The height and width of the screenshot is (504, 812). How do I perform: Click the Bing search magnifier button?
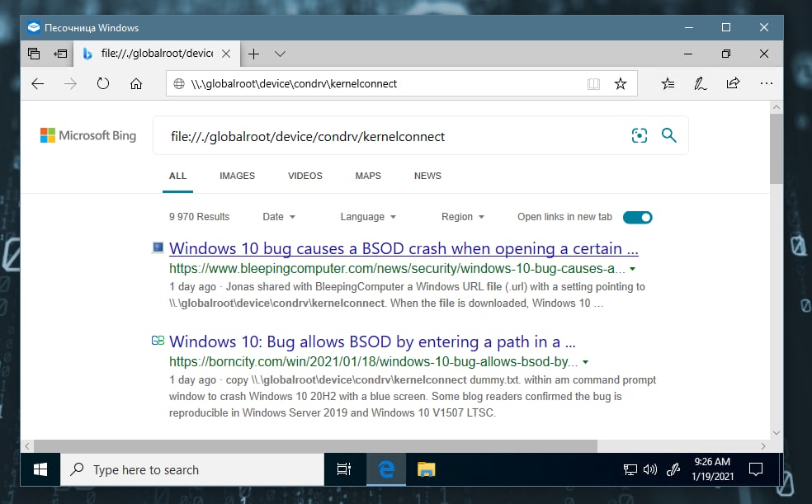click(x=669, y=135)
